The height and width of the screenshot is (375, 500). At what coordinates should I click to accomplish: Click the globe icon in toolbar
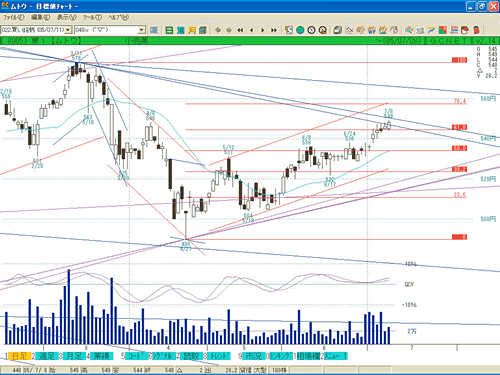click(x=300, y=30)
